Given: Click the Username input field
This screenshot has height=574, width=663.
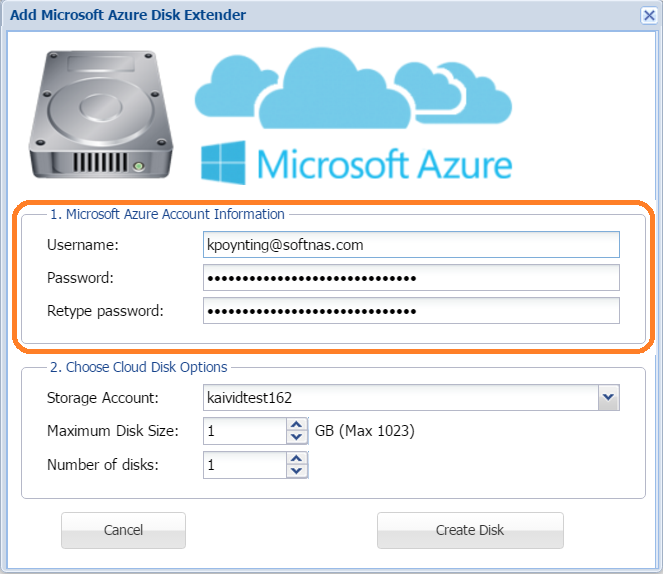Looking at the screenshot, I should [411, 244].
